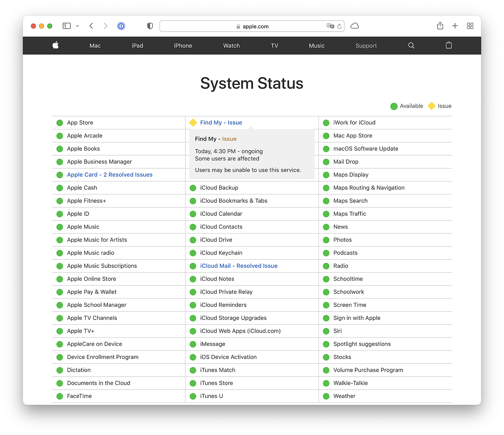Screen dimensions: 504x435
Task: Click the green dot beside Apple Card
Action: pos(60,175)
